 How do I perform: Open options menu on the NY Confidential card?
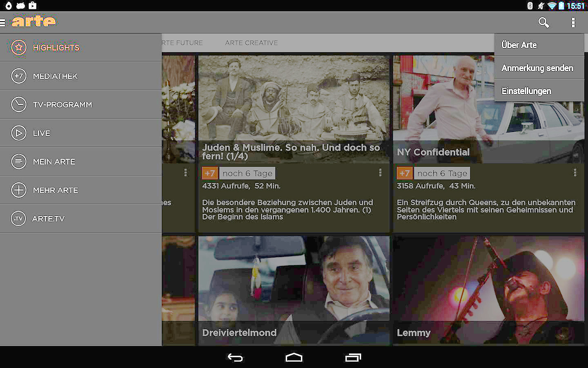click(x=574, y=173)
